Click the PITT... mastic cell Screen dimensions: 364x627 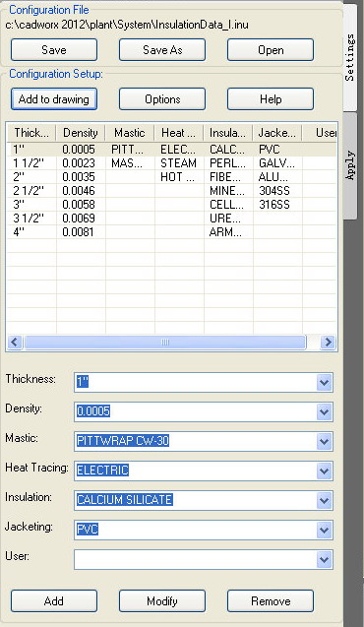coord(129,150)
